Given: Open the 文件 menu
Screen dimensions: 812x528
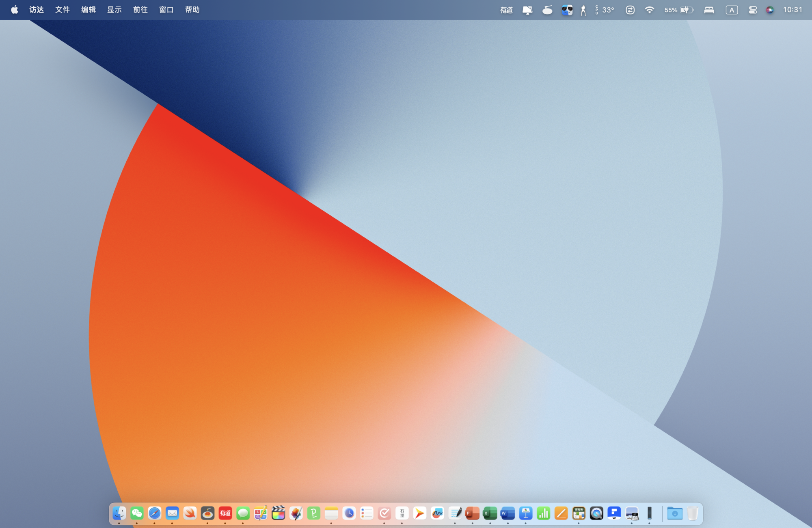Looking at the screenshot, I should tap(63, 10).
